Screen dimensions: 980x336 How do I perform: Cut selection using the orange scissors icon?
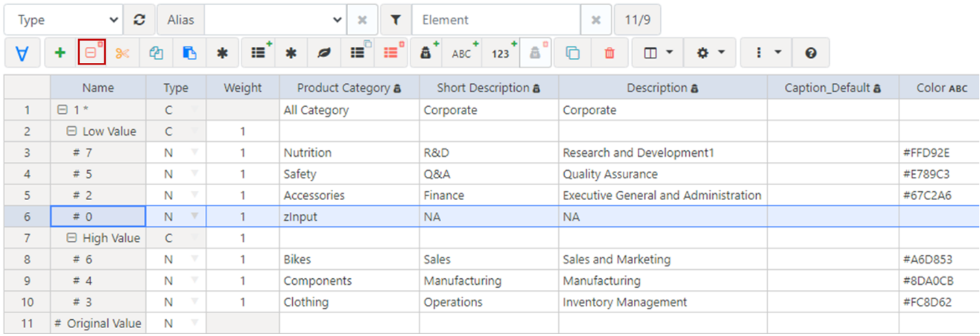click(122, 53)
